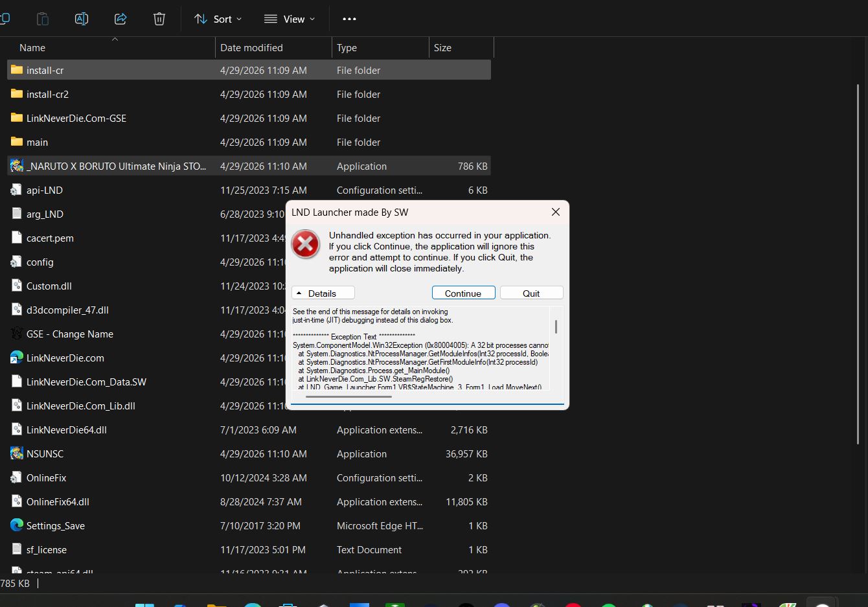The image size is (868, 607).
Task: Click the OnlineFix64.dll file icon
Action: pos(17,501)
